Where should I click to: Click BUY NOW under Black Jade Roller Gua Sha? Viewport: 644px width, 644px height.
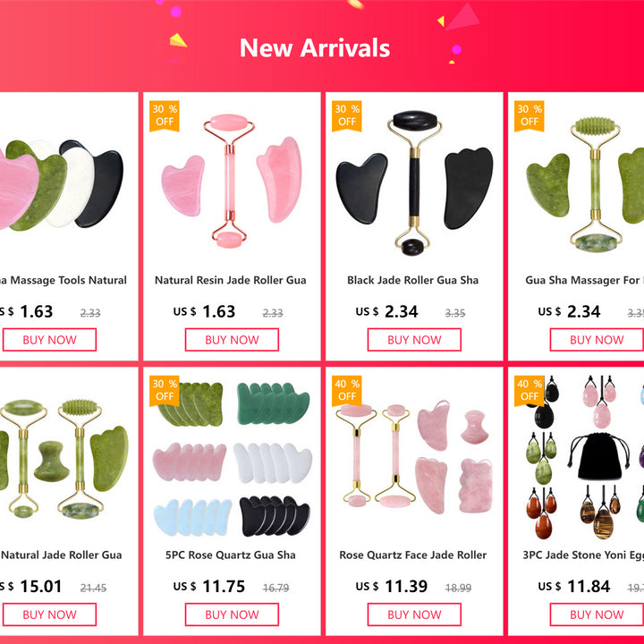tap(414, 340)
